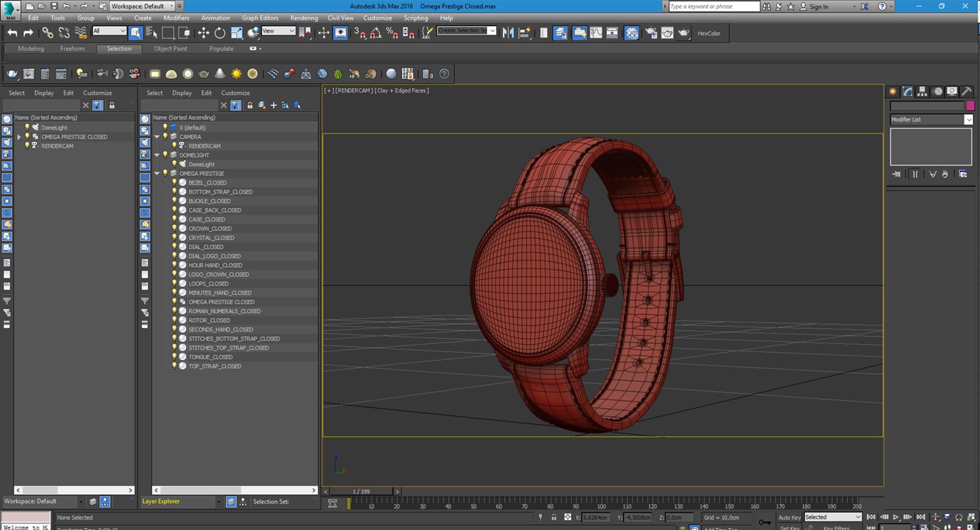Click the Clay + Edged Faces viewport label

pyautogui.click(x=402, y=90)
